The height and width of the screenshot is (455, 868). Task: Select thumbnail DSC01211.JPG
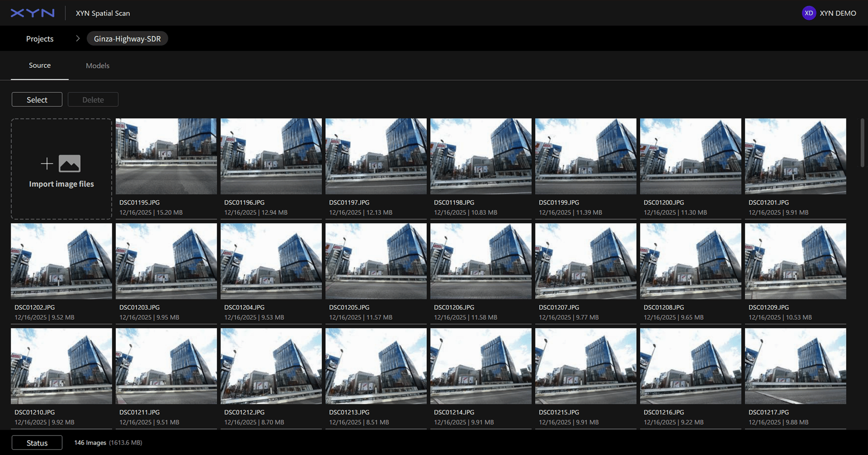166,366
